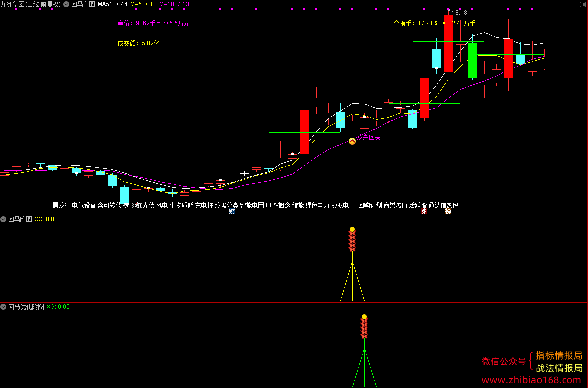Click the MA5: 7.10 readout
Viewport: 588px width, 388px height.
click(143, 4)
